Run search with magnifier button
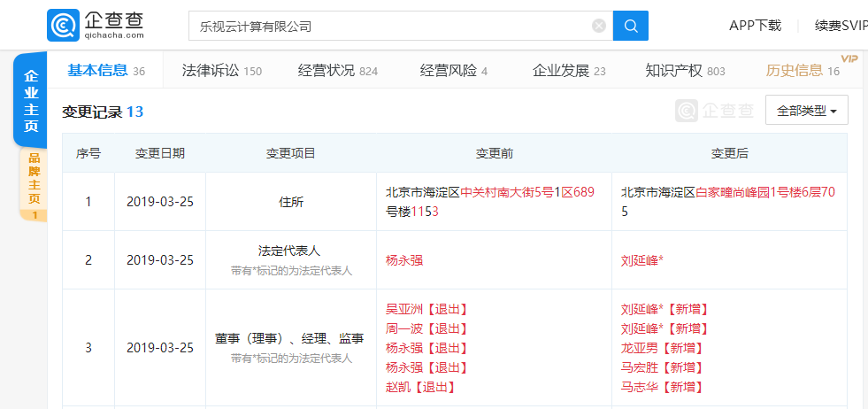Image resolution: width=868 pixels, height=409 pixels. click(x=631, y=26)
